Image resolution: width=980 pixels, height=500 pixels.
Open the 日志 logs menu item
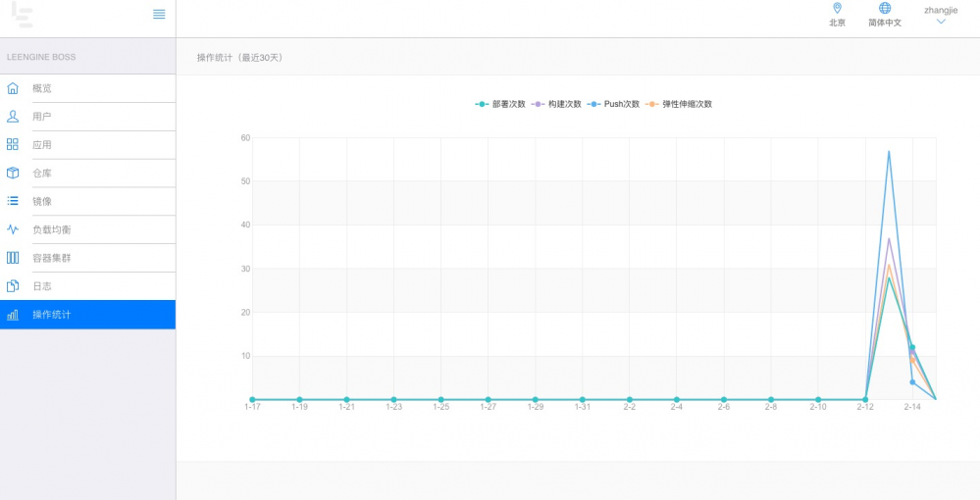[87, 286]
